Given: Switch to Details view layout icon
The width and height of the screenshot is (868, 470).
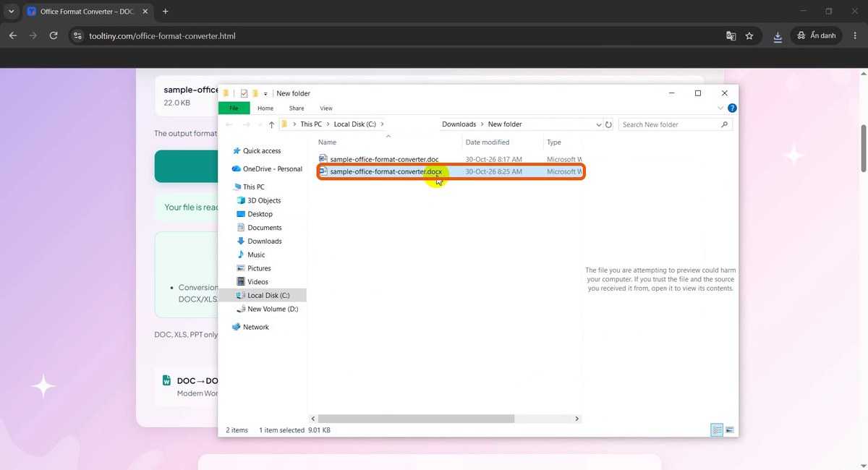Looking at the screenshot, I should tap(717, 430).
